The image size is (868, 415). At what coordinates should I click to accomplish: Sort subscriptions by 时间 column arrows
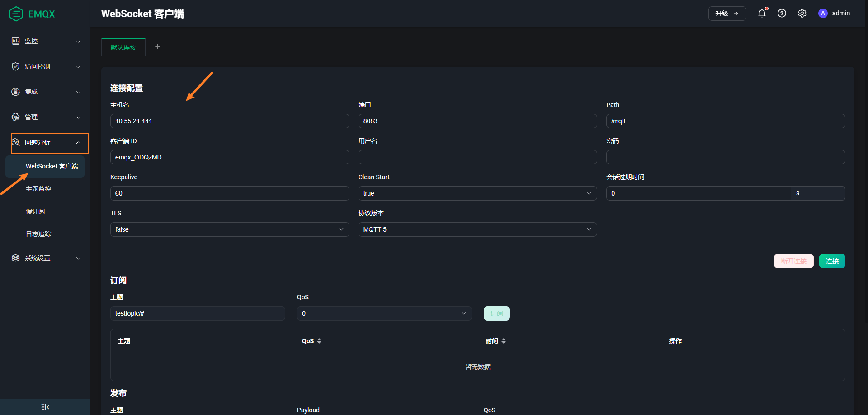click(504, 341)
